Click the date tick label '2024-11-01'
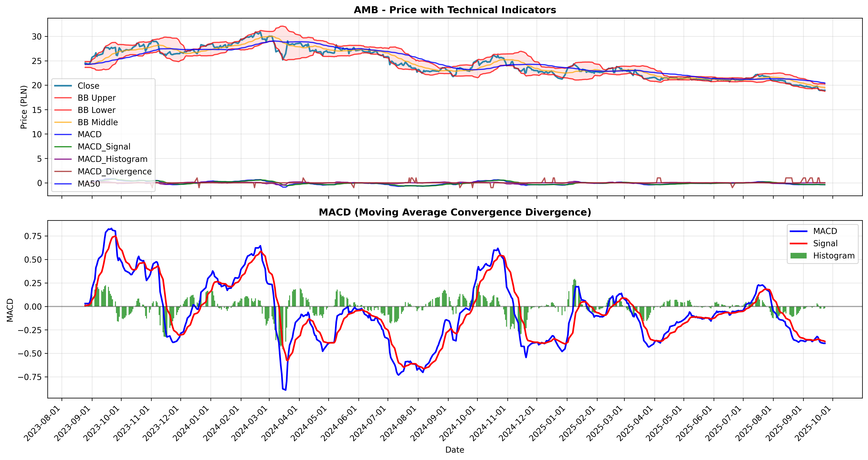This screenshot has width=868, height=460. [488, 423]
